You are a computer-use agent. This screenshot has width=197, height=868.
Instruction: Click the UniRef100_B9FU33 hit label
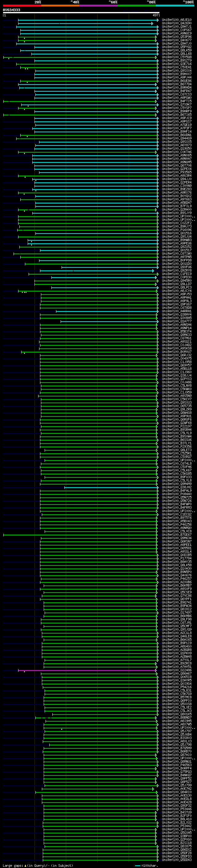pos(177,477)
